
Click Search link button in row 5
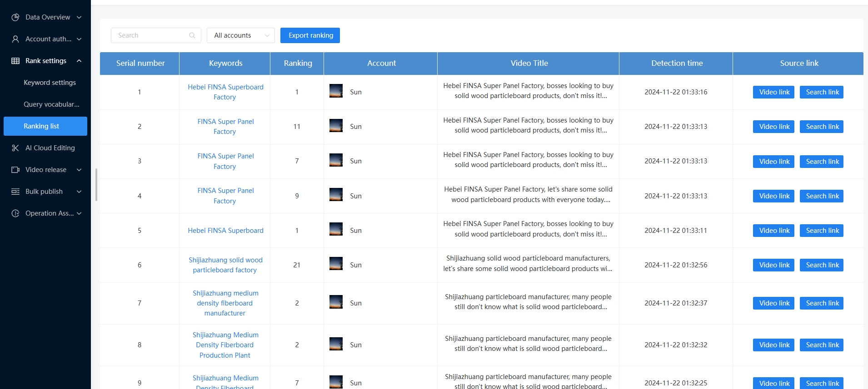[x=822, y=231]
